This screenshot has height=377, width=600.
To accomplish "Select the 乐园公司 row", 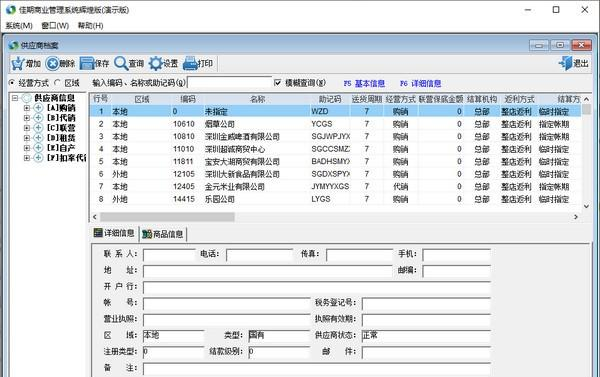I will point(336,199).
